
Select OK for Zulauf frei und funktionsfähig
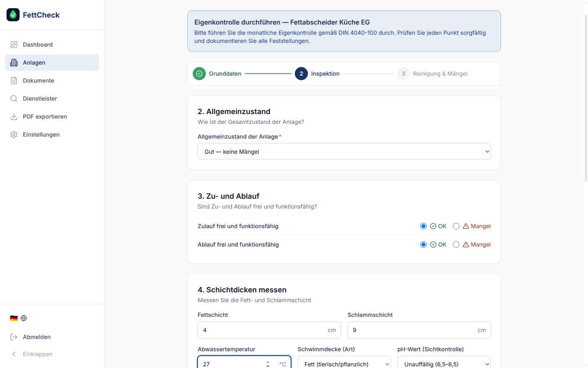423,226
